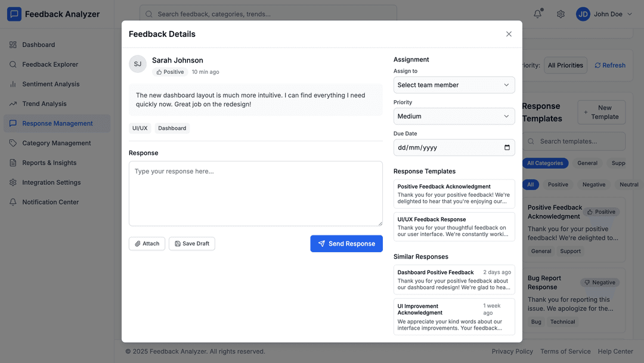Screen dimensions: 644x363
Task: Click the Attach paperclip icon
Action: point(138,243)
